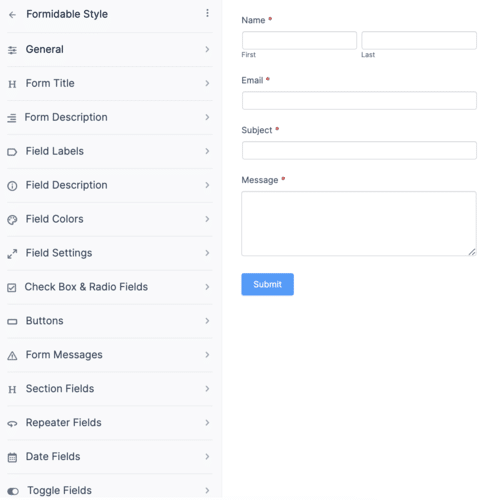Click the Message textarea resize handle

pyautogui.click(x=472, y=252)
